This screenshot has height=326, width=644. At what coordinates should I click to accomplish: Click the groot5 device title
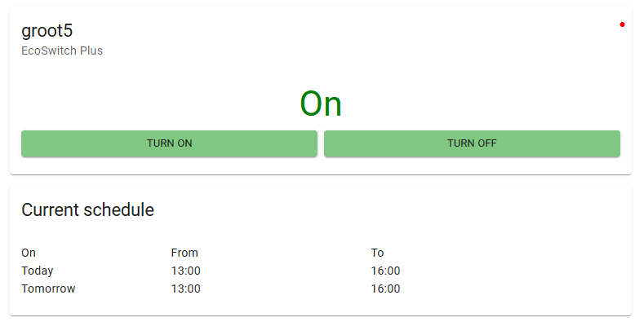click(x=47, y=31)
